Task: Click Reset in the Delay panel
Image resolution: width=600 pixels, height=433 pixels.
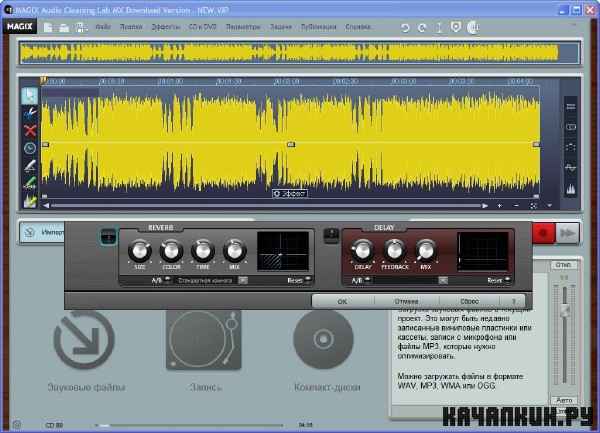Action: pos(499,280)
